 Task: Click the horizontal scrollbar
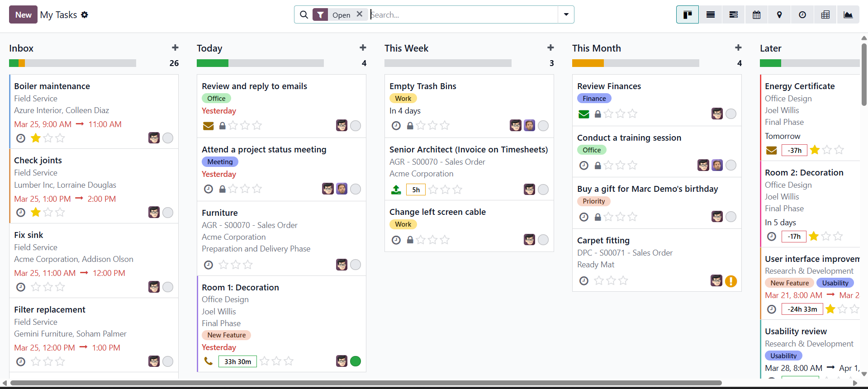366,383
